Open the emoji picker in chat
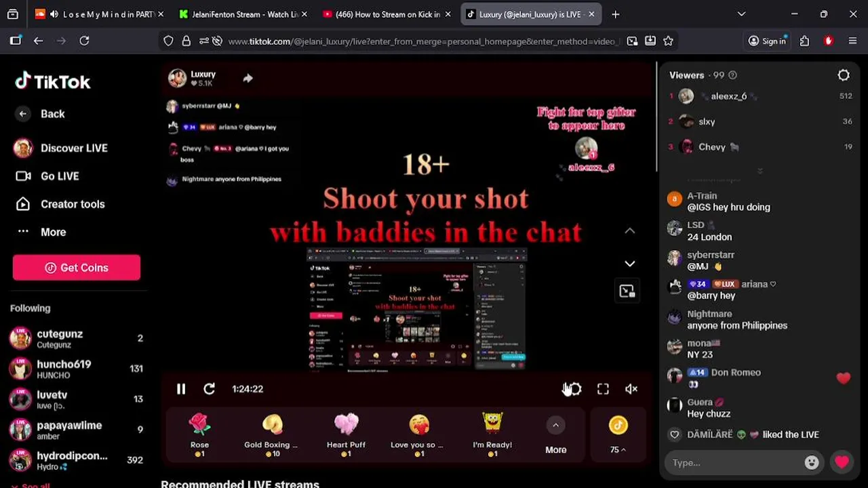 click(811, 463)
